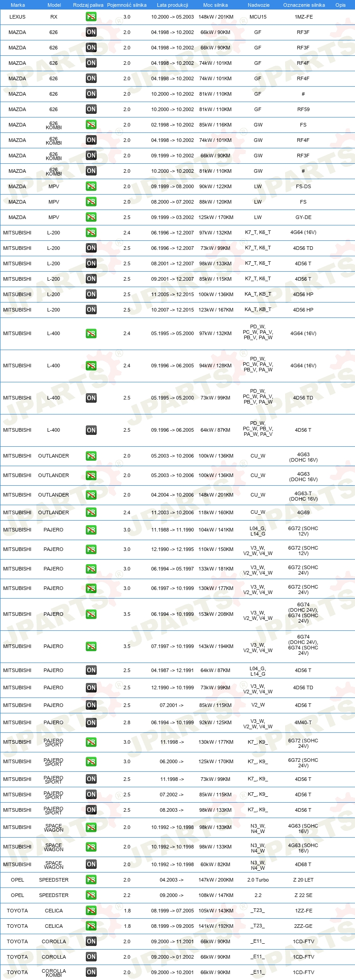Viewport: 355px width, 980px height.
Task: Click the PB icon in the CELICA 1ZZ-FE row
Action: point(91,911)
